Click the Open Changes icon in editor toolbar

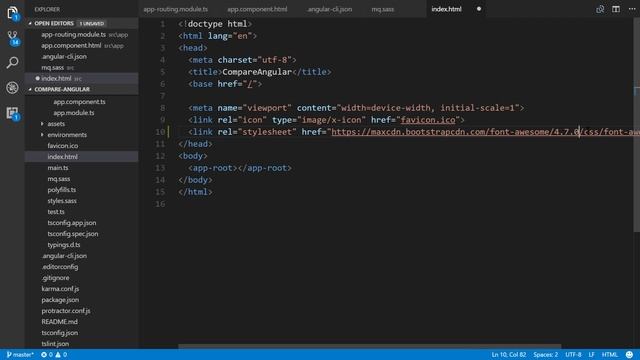pos(600,9)
